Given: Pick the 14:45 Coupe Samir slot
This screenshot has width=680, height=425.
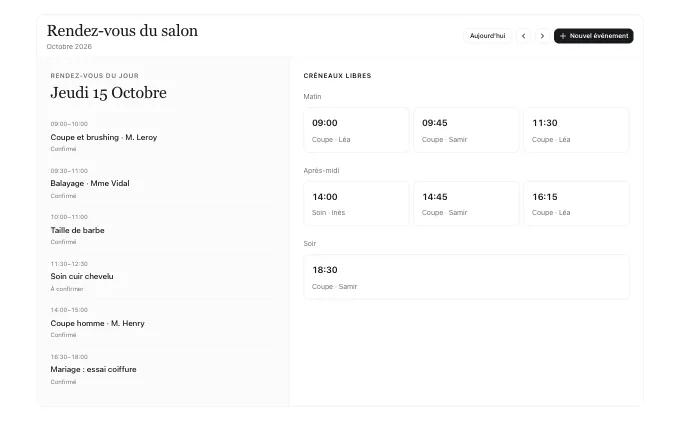Looking at the screenshot, I should [x=466, y=204].
